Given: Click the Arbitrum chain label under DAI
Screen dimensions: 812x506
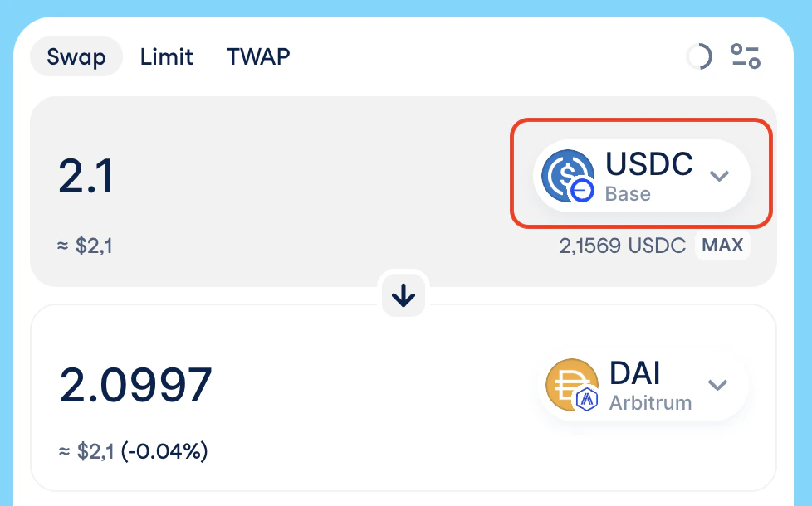Looking at the screenshot, I should tap(650, 403).
